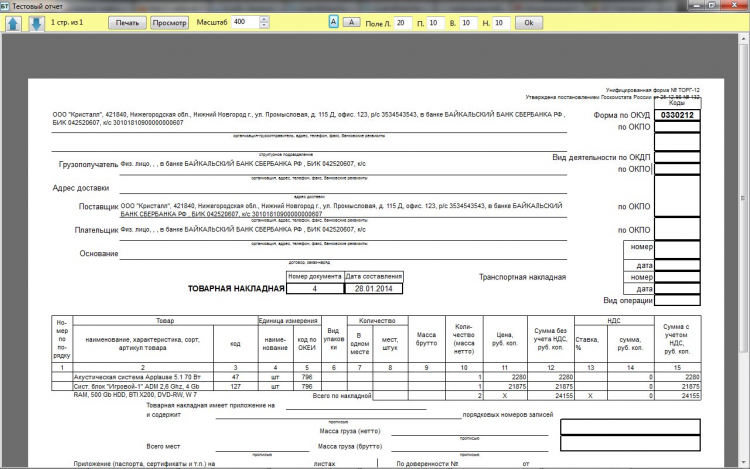Select portrait orientation A icon

[x=333, y=22]
